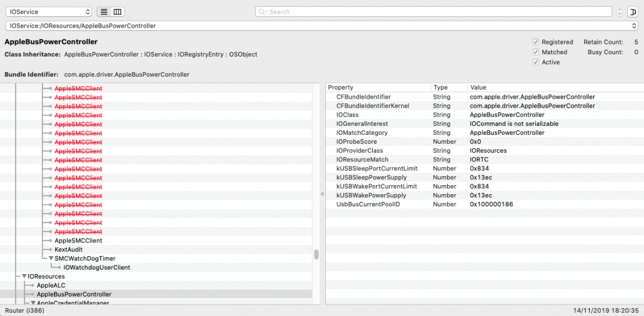This screenshot has height=316, width=644.
Task: Select the AppleALC tree entry
Action: coord(52,285)
